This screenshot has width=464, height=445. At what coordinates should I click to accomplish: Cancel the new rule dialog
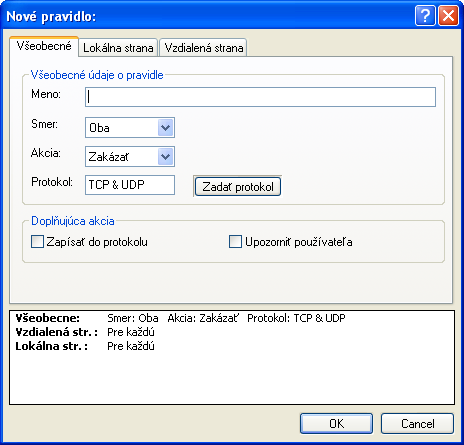coord(417,424)
